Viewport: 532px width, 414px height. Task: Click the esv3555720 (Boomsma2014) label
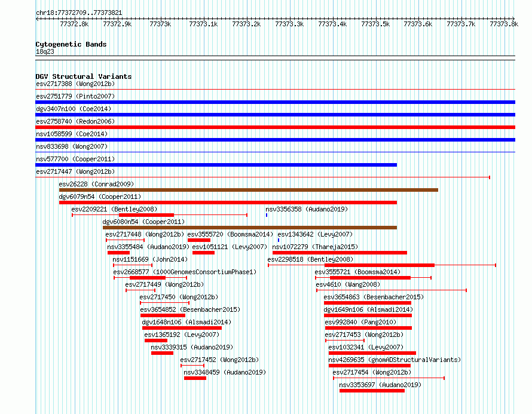coord(230,234)
